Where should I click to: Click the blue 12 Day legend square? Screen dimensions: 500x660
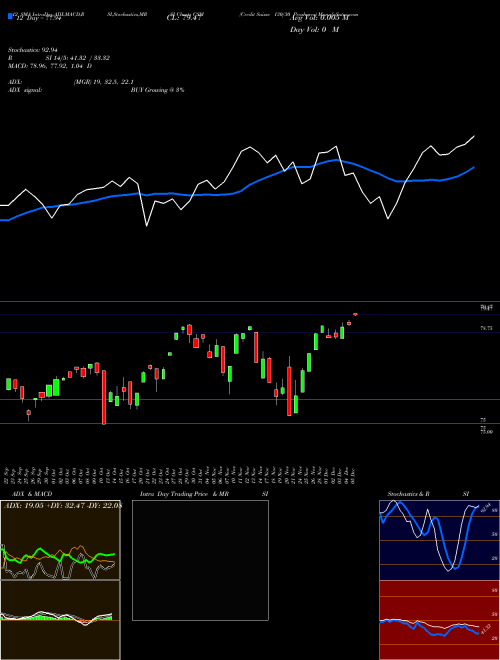coord(10,16)
